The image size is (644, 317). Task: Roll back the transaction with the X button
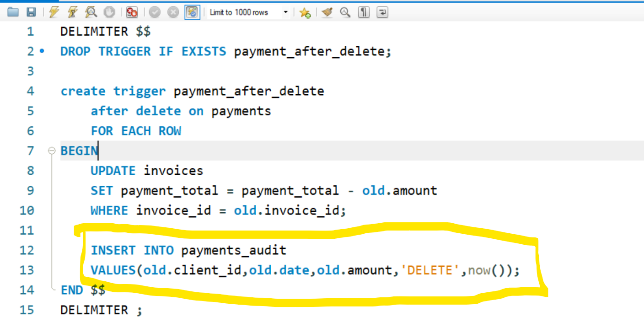[x=173, y=12]
